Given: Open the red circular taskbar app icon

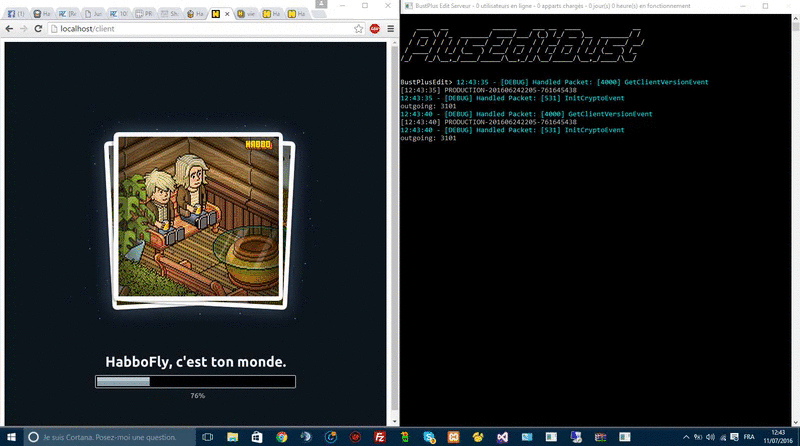Looking at the screenshot, I should click(355, 437).
